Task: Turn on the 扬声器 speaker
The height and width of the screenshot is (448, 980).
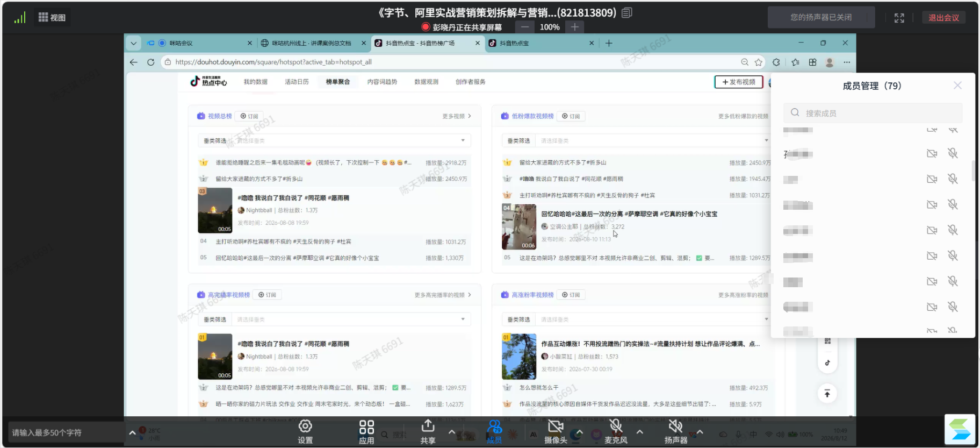Action: (x=676, y=431)
